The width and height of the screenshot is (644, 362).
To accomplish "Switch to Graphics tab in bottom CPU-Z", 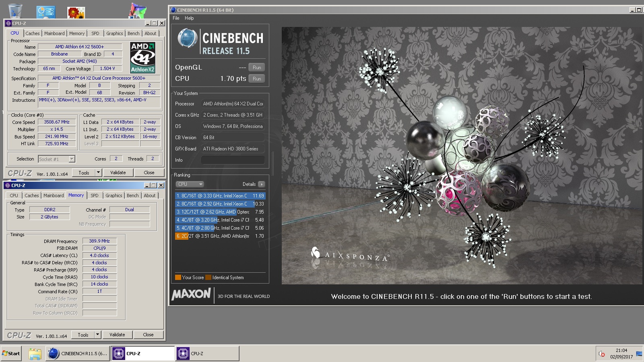I will coord(114,195).
